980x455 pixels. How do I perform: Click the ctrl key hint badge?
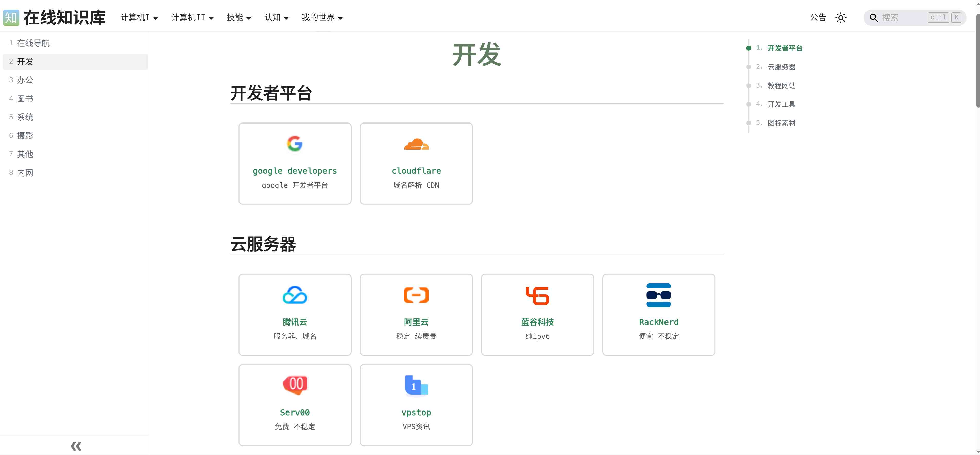(x=938, y=17)
